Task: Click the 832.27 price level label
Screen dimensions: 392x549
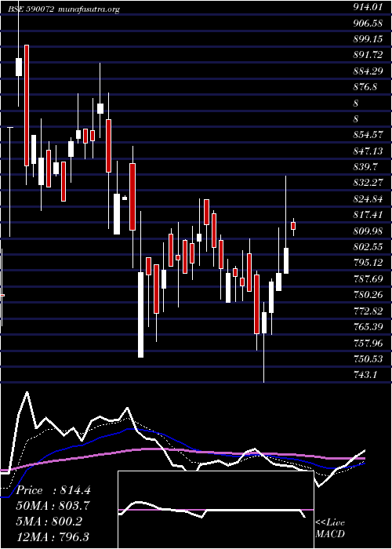Action: (368, 183)
